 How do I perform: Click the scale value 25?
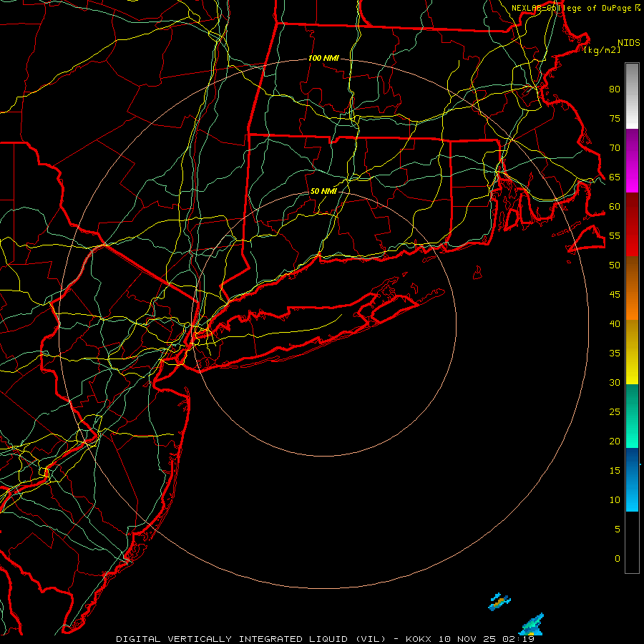pos(615,412)
